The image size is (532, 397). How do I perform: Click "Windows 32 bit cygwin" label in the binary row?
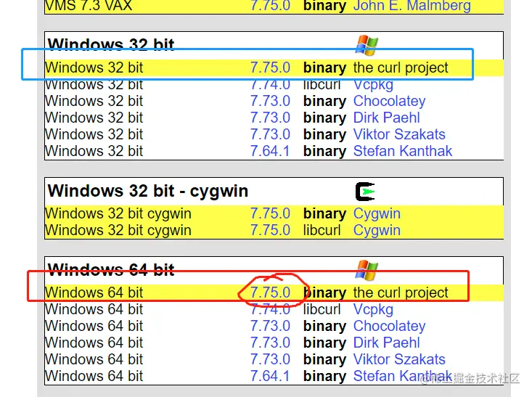tap(118, 214)
